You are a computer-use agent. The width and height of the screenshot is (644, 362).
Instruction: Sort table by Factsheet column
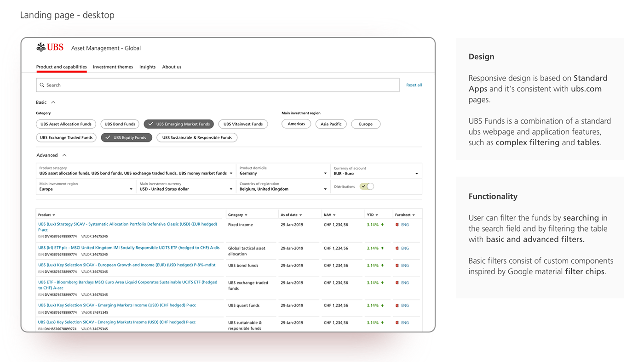405,215
